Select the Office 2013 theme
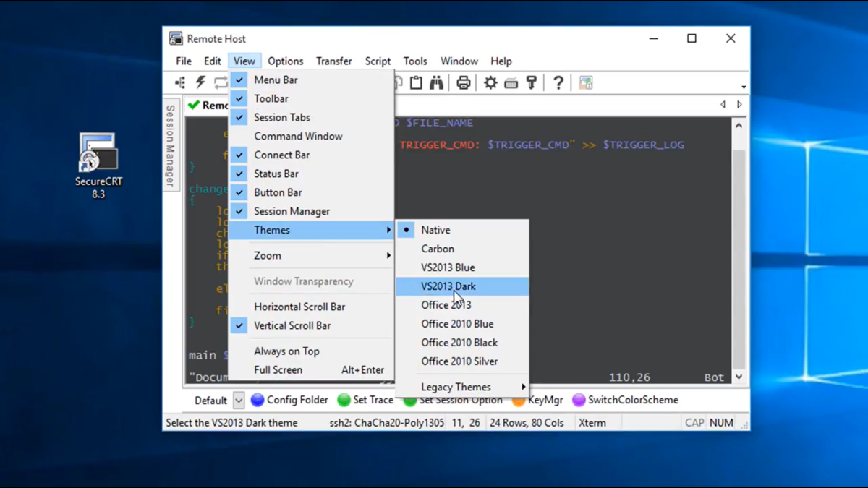The height and width of the screenshot is (488, 868). (x=462, y=305)
